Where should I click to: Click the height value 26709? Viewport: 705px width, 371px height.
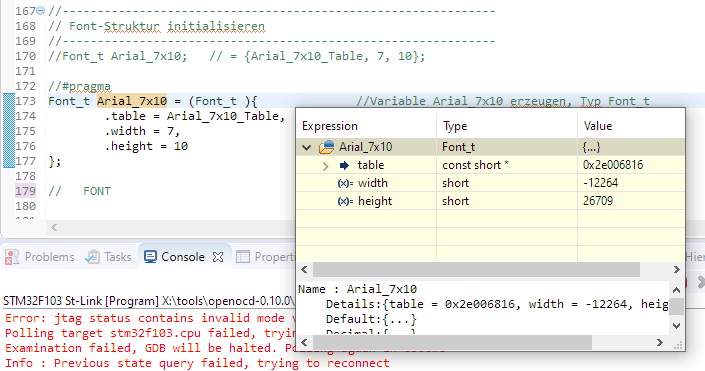tap(598, 201)
